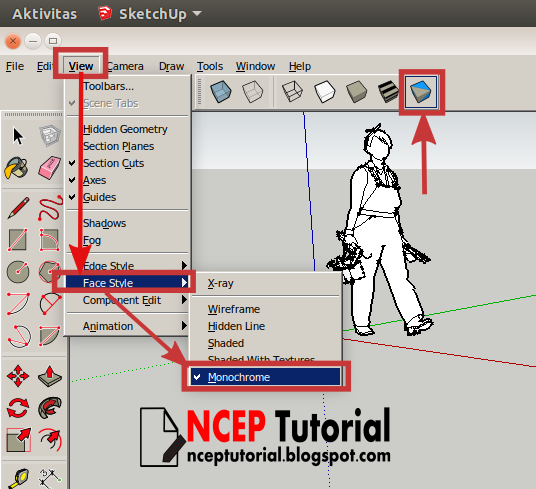This screenshot has width=536, height=489.
Task: Expand the Edge Style submenu
Action: click(127, 266)
